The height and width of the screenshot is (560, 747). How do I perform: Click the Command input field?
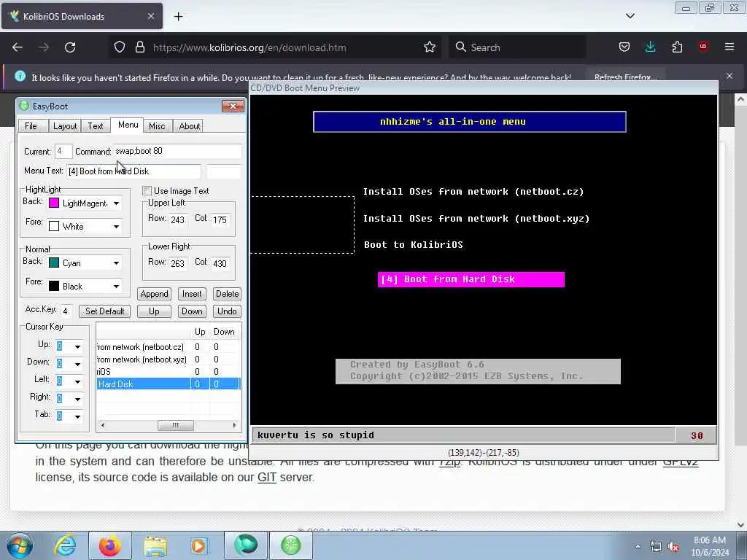177,151
